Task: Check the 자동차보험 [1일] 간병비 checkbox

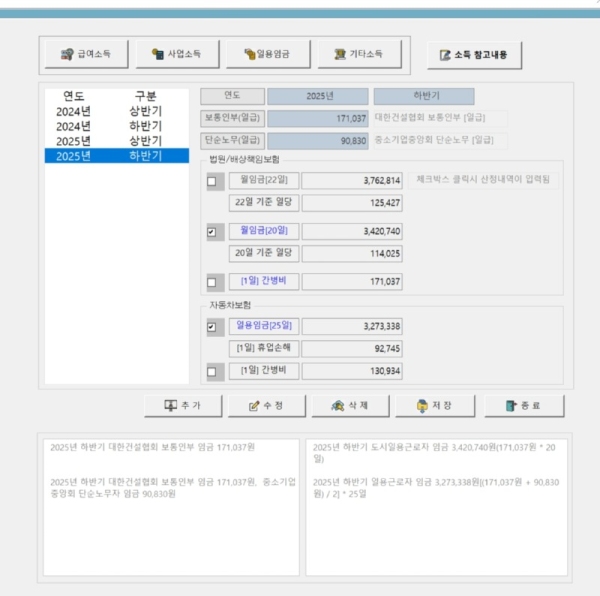Action: click(x=212, y=372)
